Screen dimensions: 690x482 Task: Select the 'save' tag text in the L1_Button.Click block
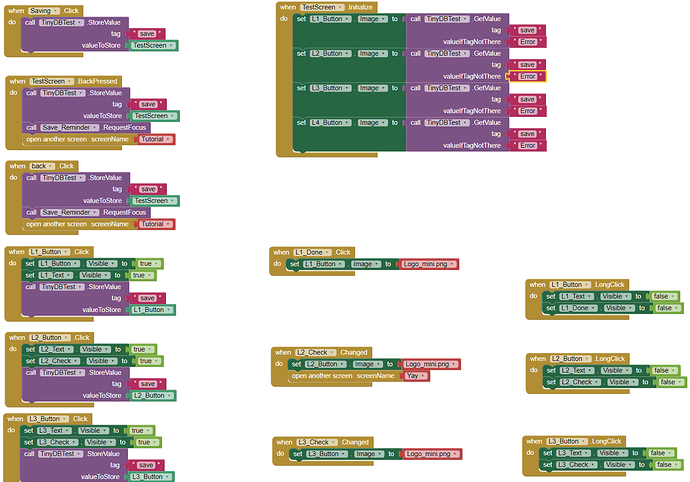click(x=147, y=298)
